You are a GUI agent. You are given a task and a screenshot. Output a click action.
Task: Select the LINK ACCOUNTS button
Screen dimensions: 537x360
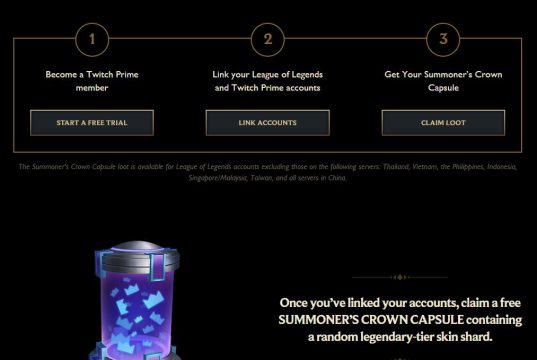pos(267,123)
